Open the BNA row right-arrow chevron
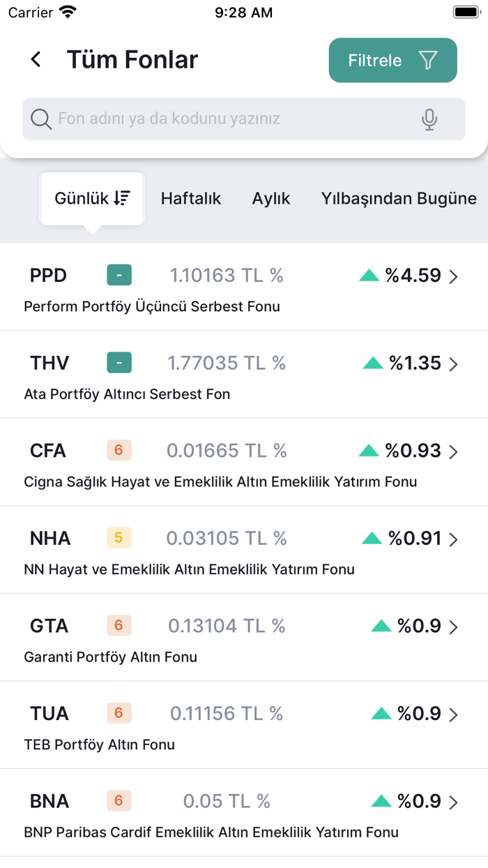Viewport: 488px width, 868px height. [455, 801]
